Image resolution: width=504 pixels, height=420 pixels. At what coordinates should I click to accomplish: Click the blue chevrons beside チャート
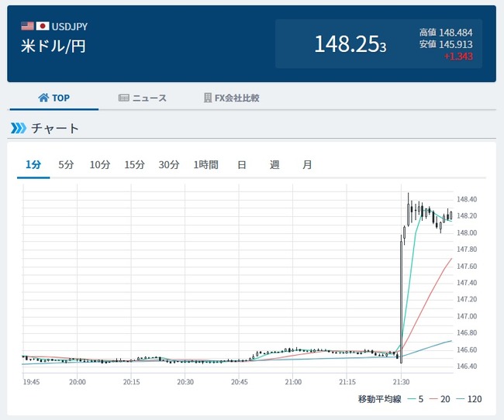[x=18, y=128]
